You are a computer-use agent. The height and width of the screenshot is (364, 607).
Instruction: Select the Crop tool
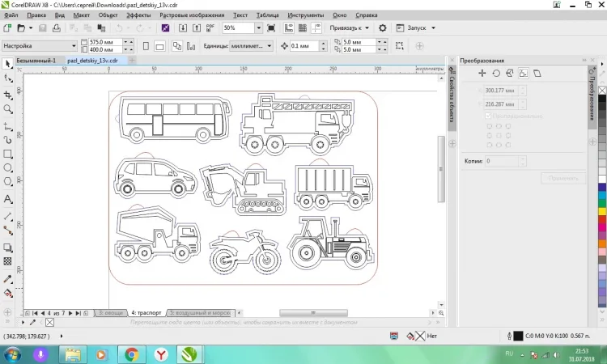(8, 95)
